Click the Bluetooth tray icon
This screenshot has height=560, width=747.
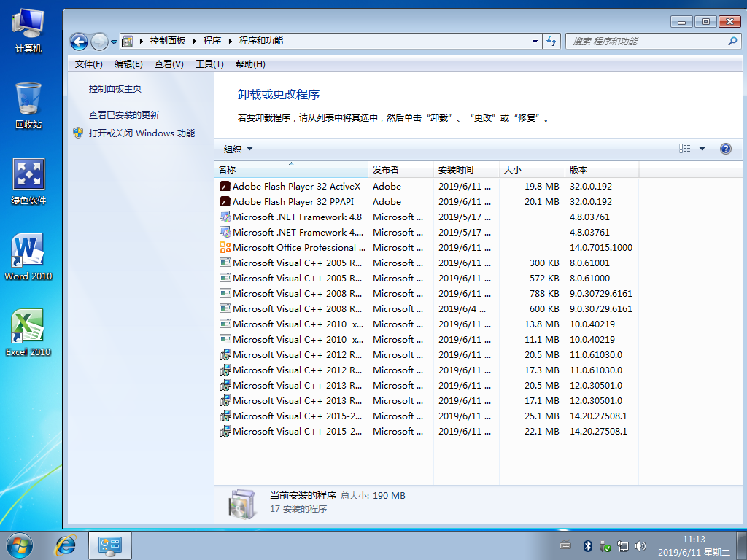(587, 546)
